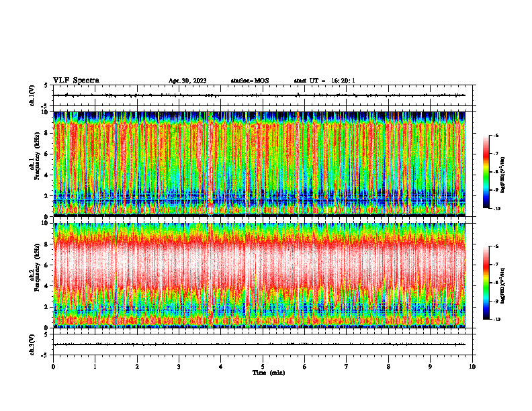
Task: Click the time axis tick label "0"
Action: (53, 367)
